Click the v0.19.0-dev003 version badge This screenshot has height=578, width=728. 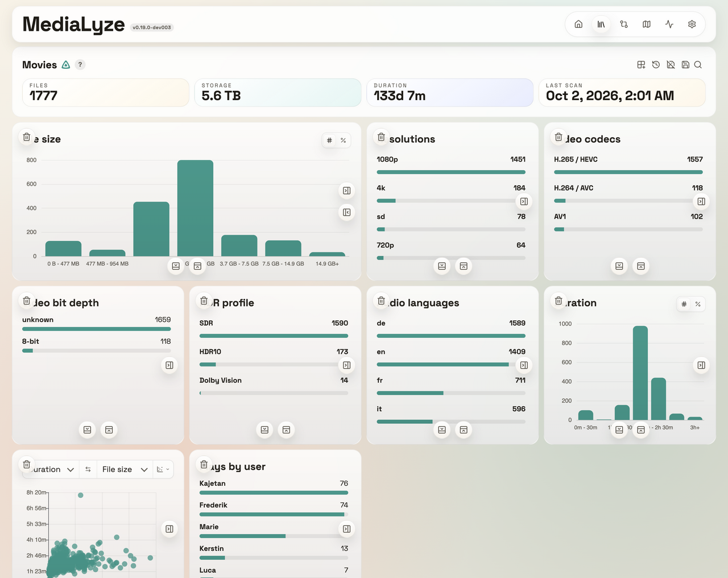click(x=152, y=27)
